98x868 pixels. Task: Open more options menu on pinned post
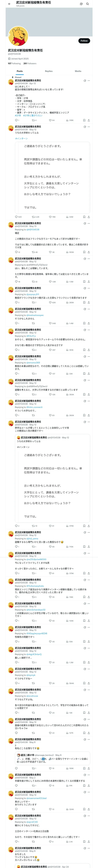coord(89,81)
